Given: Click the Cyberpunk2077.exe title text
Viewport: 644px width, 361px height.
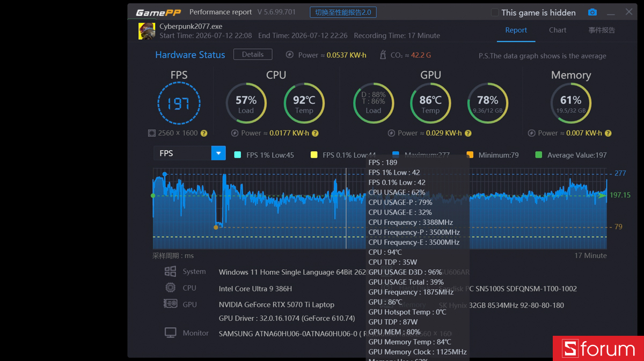Looking at the screenshot, I should pos(191,26).
